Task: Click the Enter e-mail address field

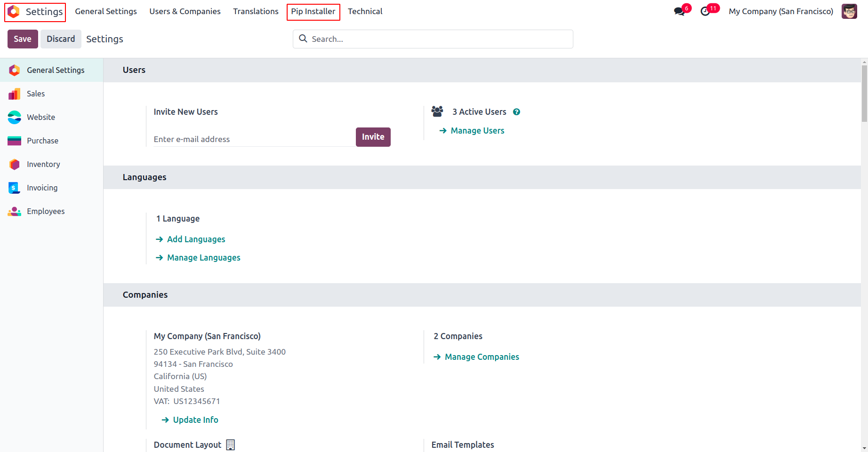Action: click(x=254, y=139)
